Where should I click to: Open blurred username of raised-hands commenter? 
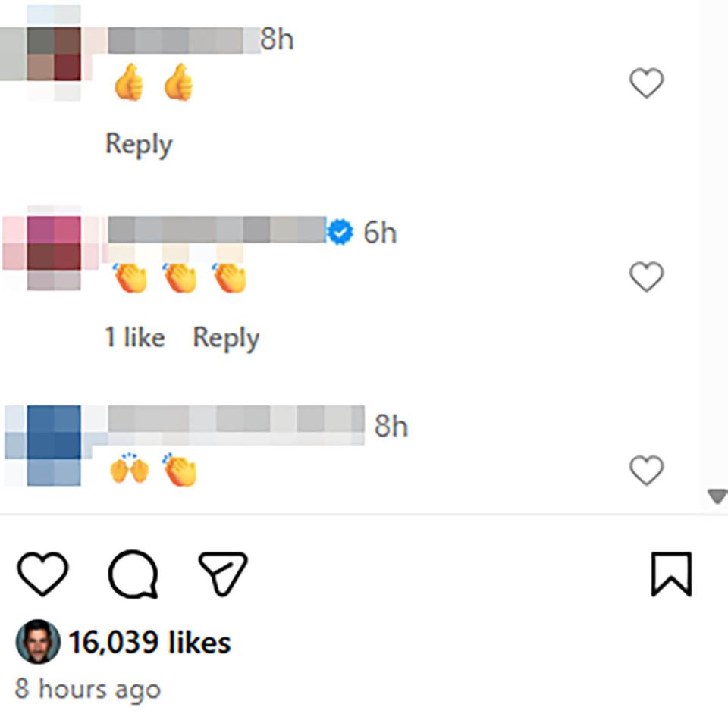click(x=236, y=419)
